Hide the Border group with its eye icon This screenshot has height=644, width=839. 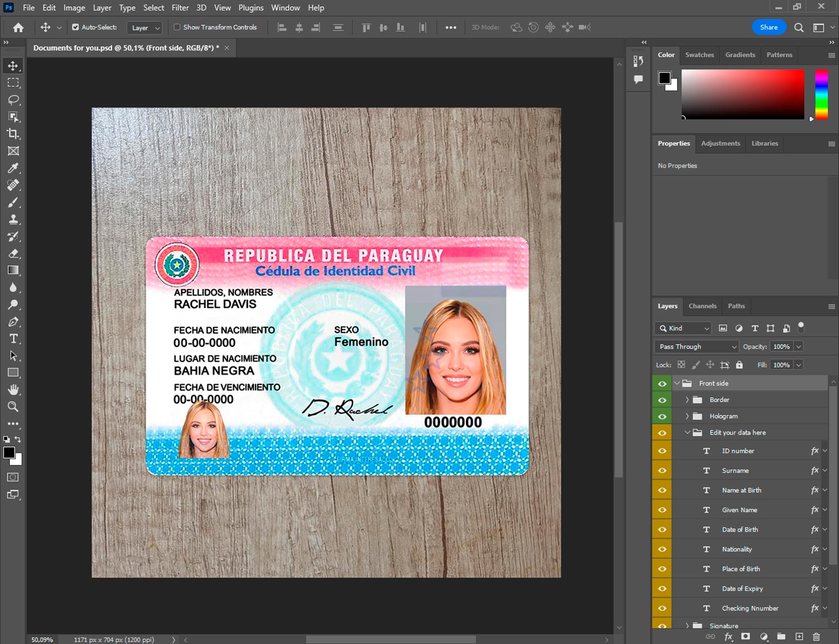tap(662, 400)
